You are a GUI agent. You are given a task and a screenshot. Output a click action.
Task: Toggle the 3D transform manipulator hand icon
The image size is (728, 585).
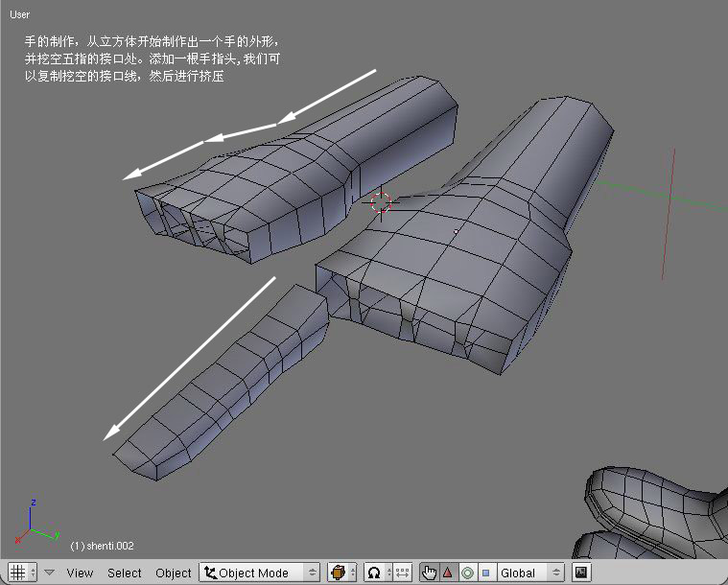coord(429,573)
